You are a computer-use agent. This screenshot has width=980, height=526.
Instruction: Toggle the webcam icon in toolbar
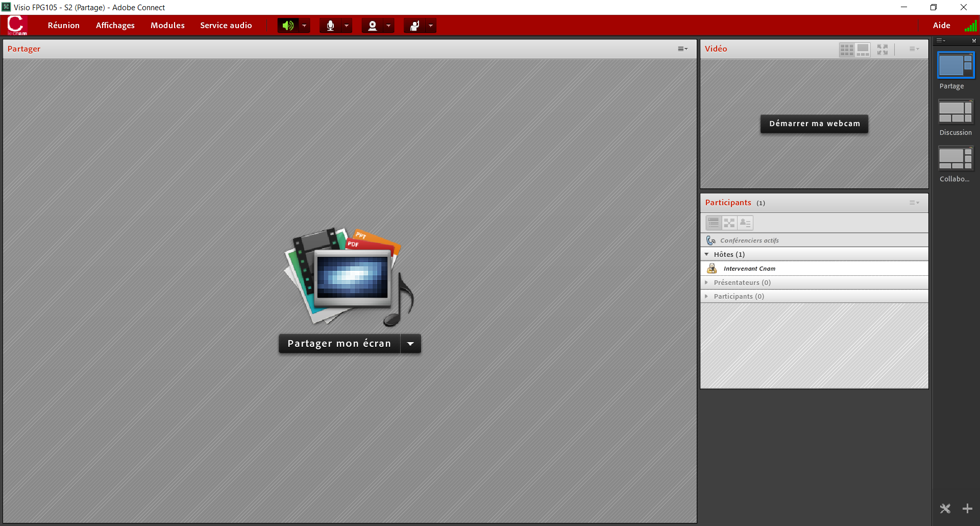373,26
